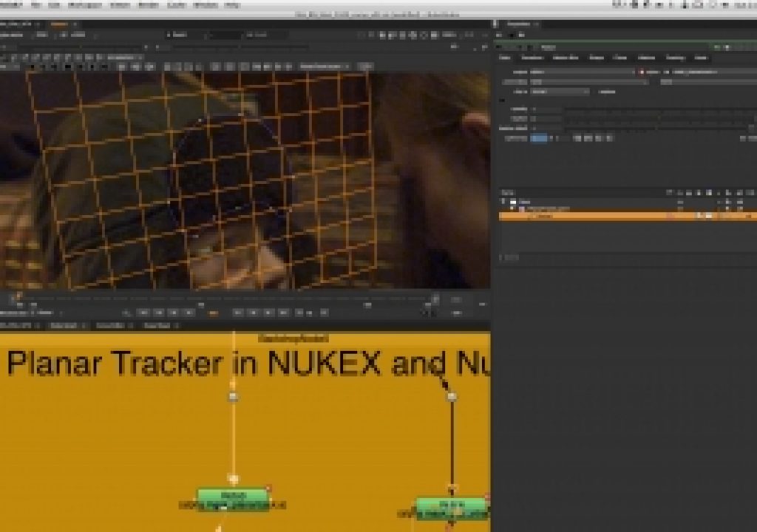Open the Node tab in Roto properties
757x532 pixels.
pyautogui.click(x=701, y=58)
